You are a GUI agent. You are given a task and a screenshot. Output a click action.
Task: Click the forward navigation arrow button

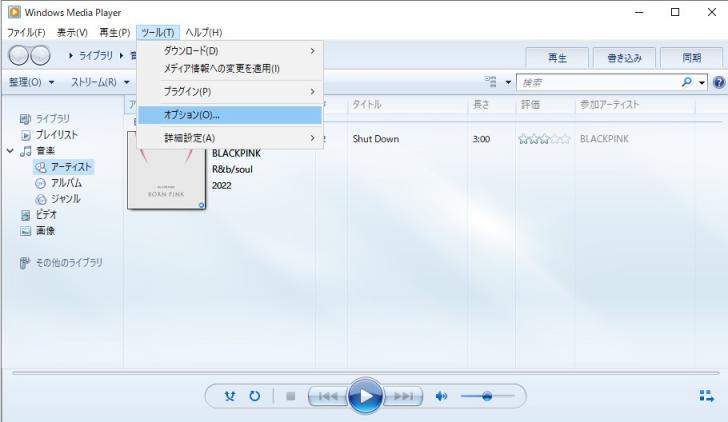point(40,55)
